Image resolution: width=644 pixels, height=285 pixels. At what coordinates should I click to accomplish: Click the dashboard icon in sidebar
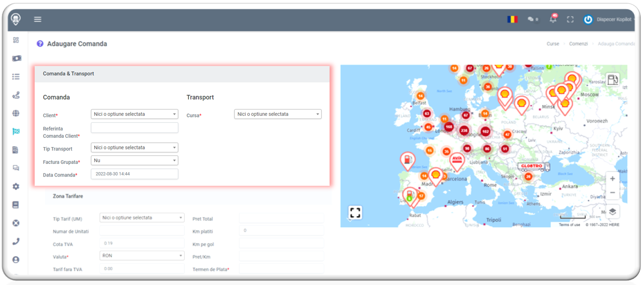click(16, 40)
